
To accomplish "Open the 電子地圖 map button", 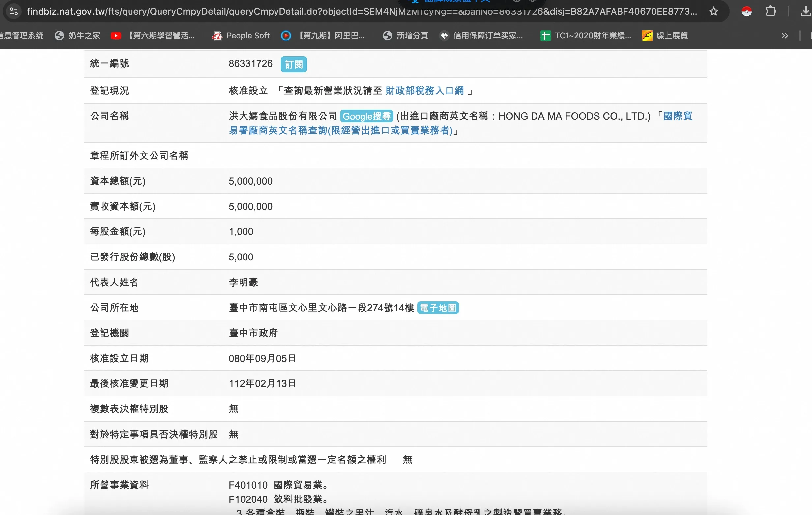I will tap(438, 308).
